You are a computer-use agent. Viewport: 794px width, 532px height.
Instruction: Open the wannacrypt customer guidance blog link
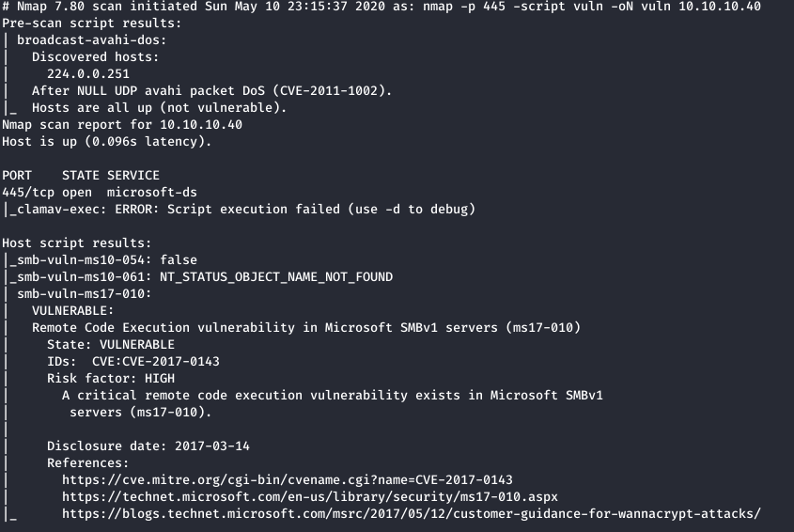point(412,513)
